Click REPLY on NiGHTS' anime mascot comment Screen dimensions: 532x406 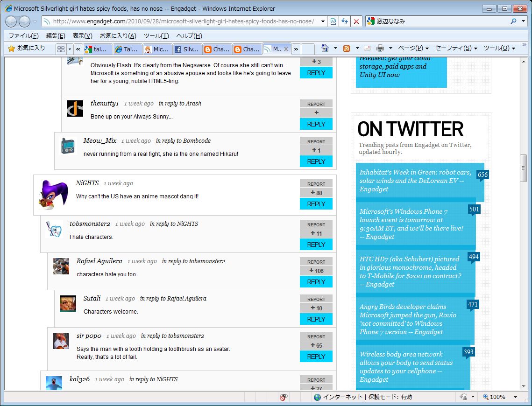tap(316, 204)
